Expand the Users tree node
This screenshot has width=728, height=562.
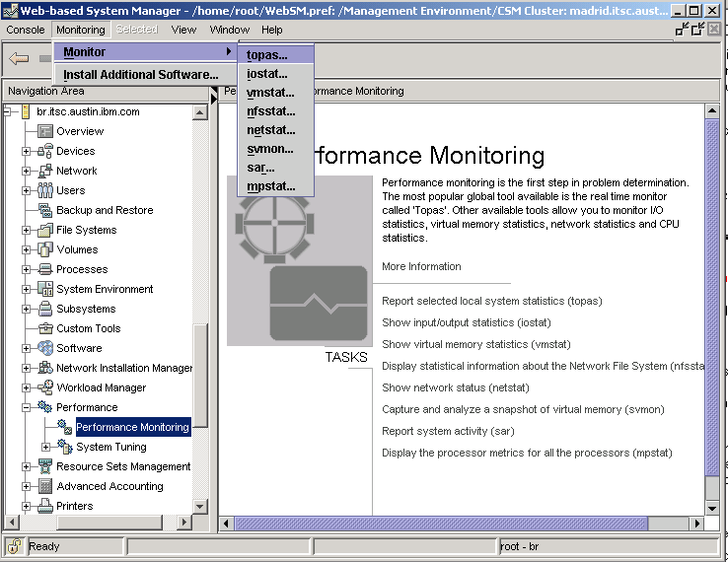26,190
